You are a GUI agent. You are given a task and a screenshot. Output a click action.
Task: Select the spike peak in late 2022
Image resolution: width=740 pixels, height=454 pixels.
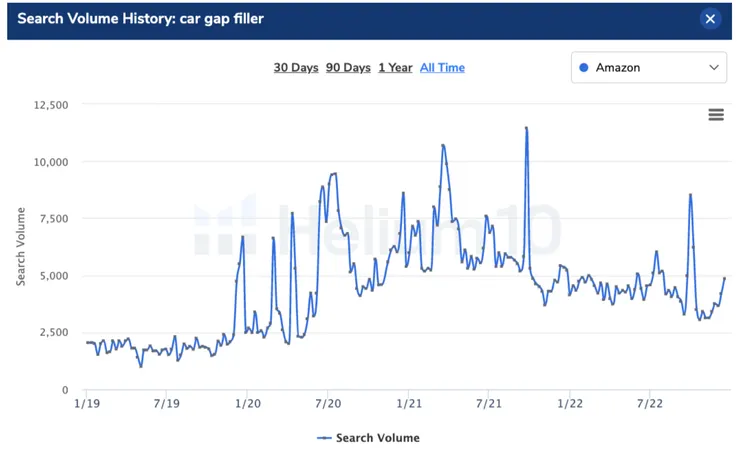click(690, 195)
